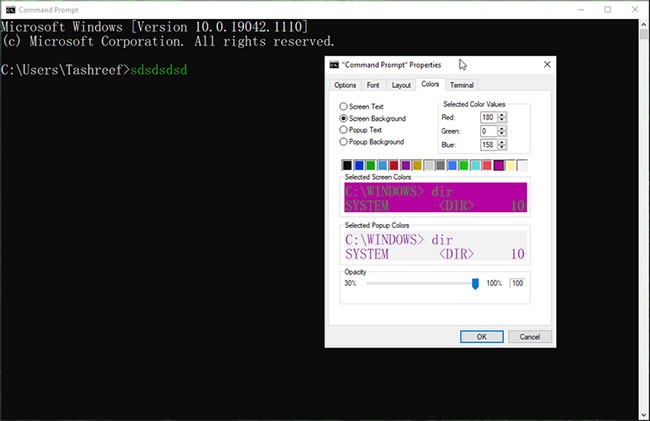650x421 pixels.
Task: Select the magenta color swatch
Action: coord(499,165)
